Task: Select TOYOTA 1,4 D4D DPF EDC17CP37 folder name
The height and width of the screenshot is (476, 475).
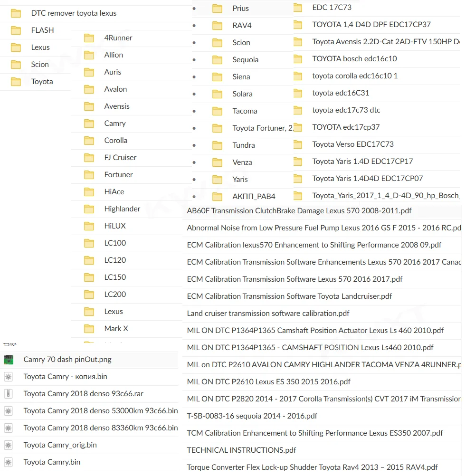Action: point(371,25)
